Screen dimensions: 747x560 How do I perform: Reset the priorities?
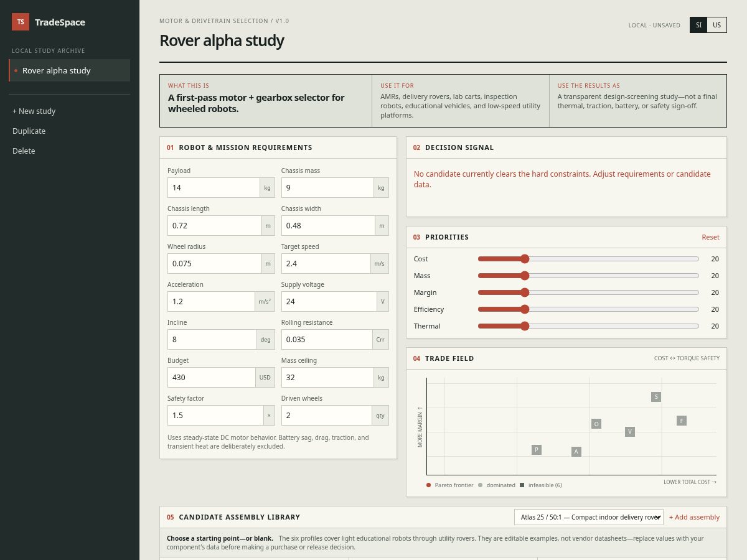[710, 237]
